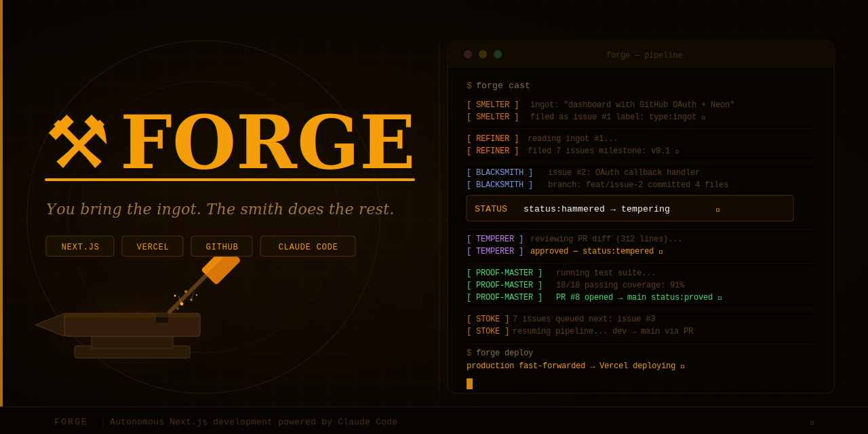
Task: Click the BLACKSMITH line "branch: feat/issue-2 committed 4 files"
Action: pyautogui.click(x=597, y=185)
